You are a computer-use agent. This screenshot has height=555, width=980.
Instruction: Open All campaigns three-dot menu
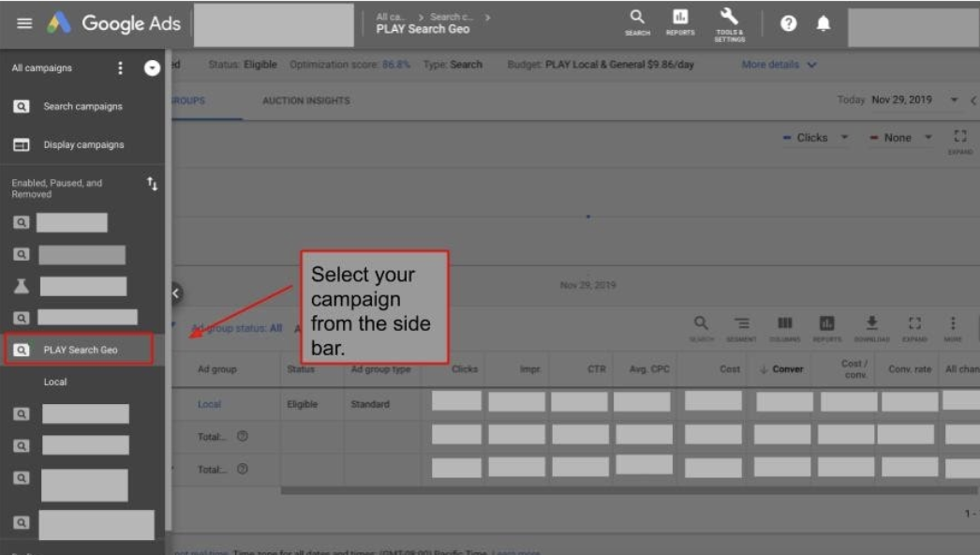[120, 68]
